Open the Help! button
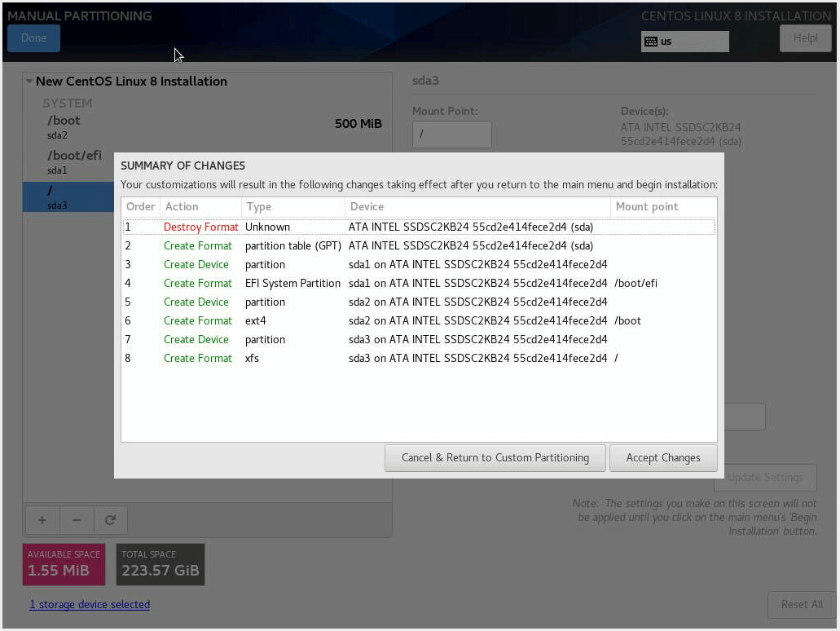The height and width of the screenshot is (631, 840). pyautogui.click(x=805, y=38)
